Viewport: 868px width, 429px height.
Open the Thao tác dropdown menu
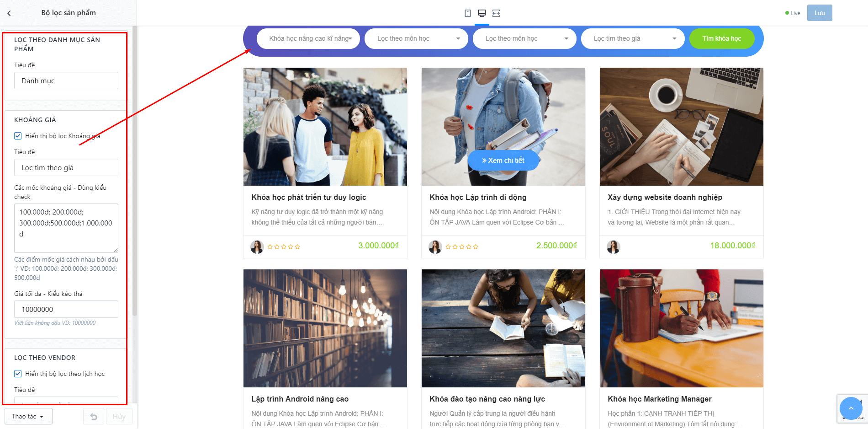coord(28,416)
